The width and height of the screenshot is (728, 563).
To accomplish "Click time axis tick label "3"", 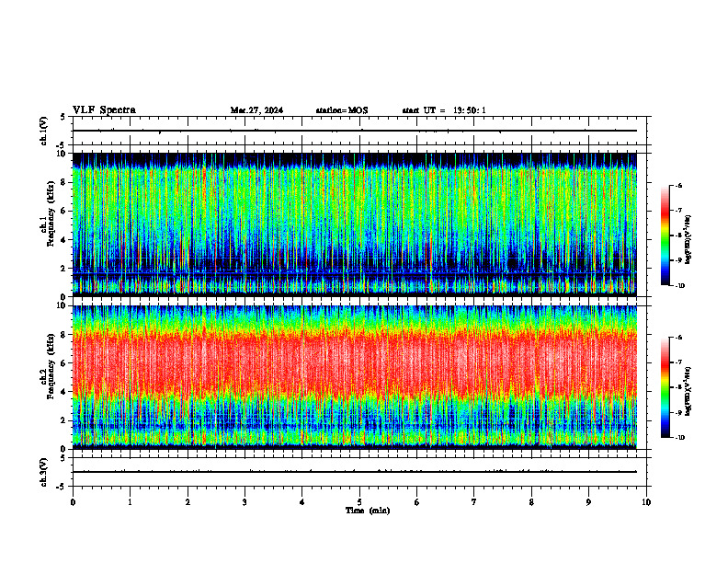I will [x=245, y=502].
